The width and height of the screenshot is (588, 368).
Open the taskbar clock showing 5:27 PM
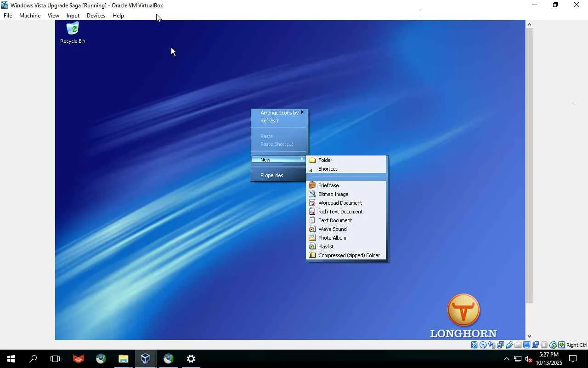548,359
